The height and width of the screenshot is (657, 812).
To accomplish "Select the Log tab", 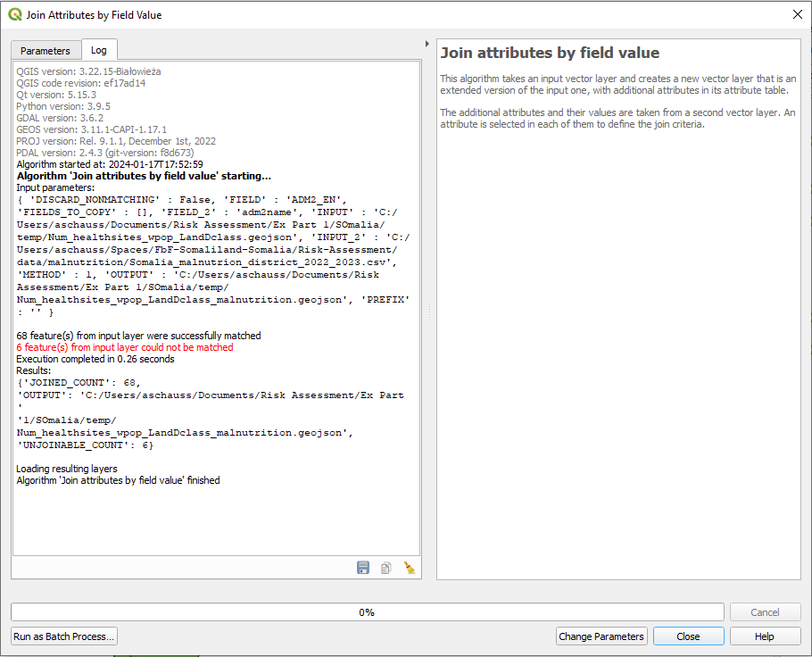I will [98, 51].
